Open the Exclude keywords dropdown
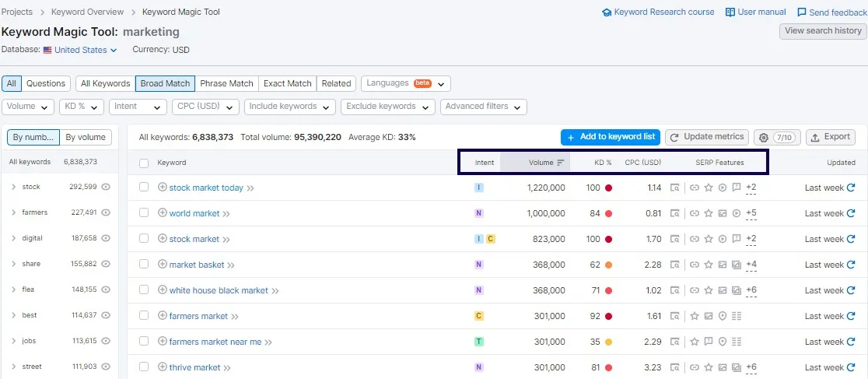The height and width of the screenshot is (379, 868). pyautogui.click(x=388, y=107)
